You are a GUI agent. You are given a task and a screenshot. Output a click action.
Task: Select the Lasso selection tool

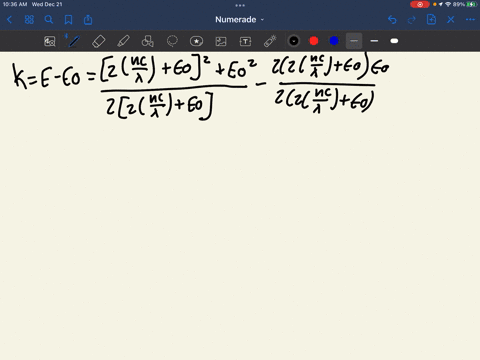(172, 41)
